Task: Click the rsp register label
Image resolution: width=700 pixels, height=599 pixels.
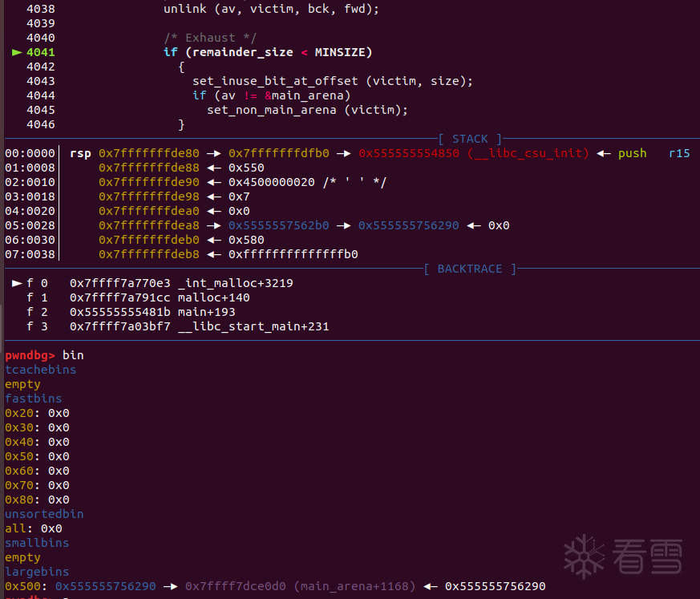Action: pyautogui.click(x=80, y=153)
